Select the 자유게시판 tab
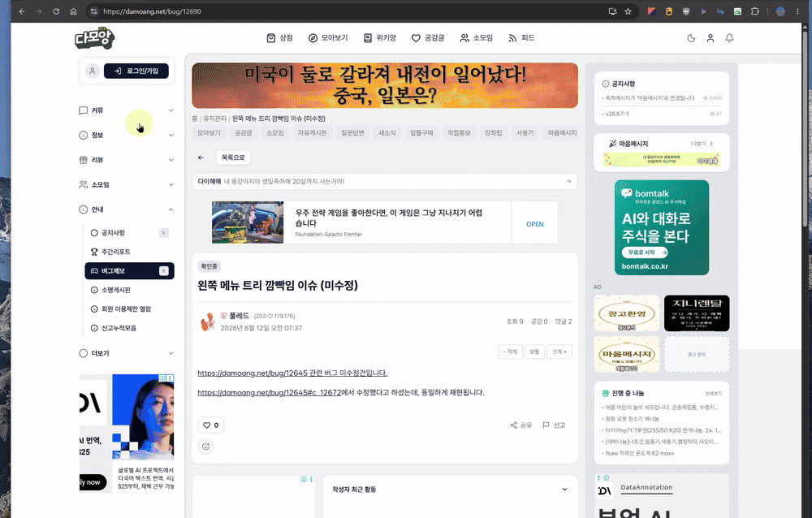812x518 pixels. (x=313, y=133)
